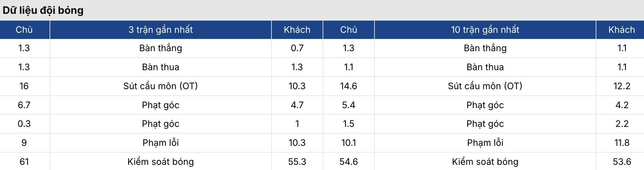The height and width of the screenshot is (170, 644).
Task: Click the possession value 55.3
Action: 297,161
